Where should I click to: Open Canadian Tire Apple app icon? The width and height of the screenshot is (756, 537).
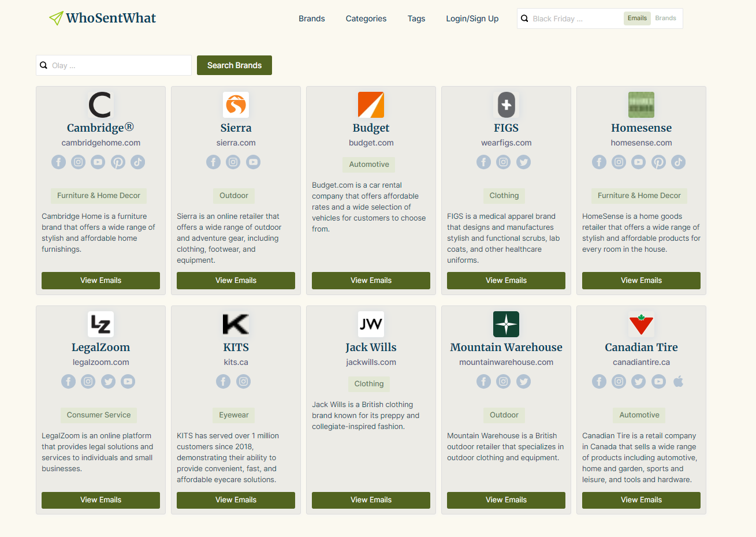(x=678, y=382)
